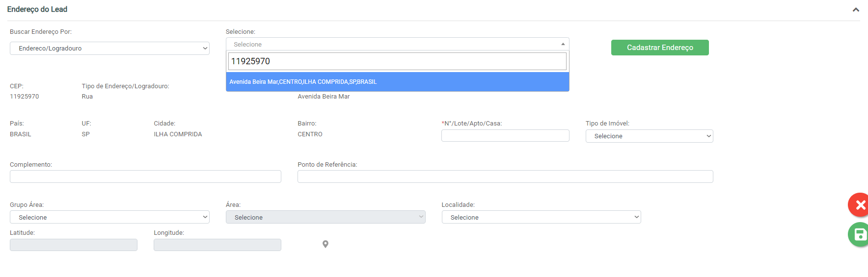Click the Longitude field
868x277 pixels.
click(217, 245)
